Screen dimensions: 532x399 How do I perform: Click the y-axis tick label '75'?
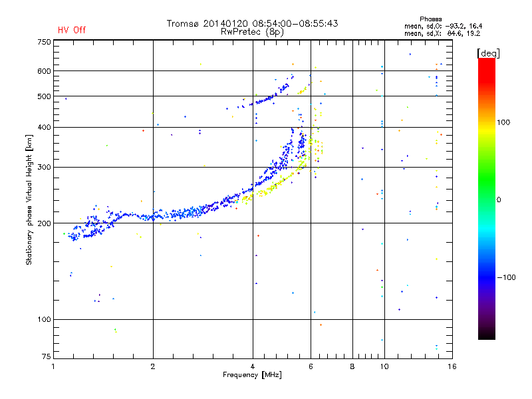[47, 356]
